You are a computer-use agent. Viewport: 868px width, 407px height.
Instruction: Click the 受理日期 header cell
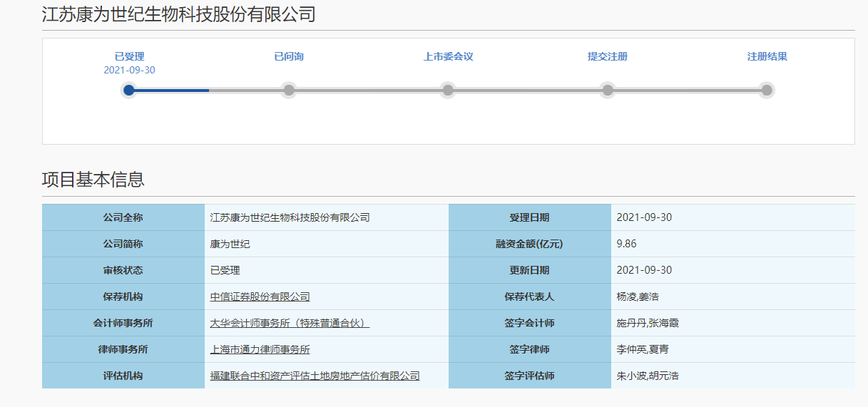coord(530,217)
